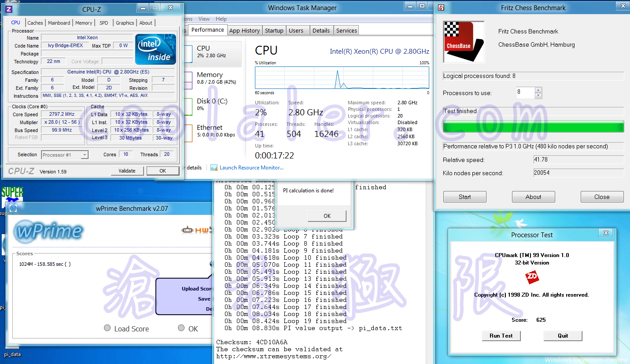
Task: Click the wPrime score '1024M - 158.585 sec'
Action: [x=45, y=264]
